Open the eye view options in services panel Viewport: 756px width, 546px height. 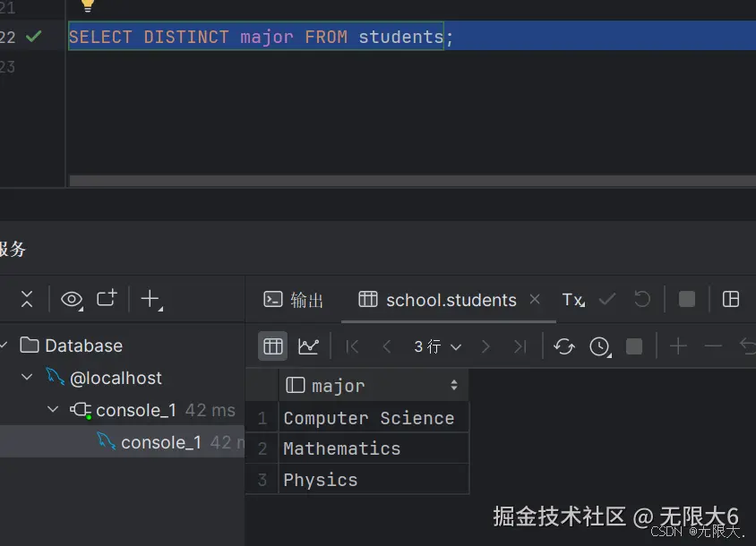pos(71,299)
